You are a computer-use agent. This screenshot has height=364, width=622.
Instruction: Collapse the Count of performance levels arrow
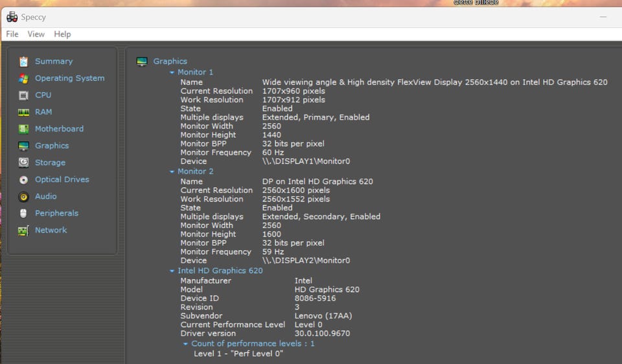(185, 344)
